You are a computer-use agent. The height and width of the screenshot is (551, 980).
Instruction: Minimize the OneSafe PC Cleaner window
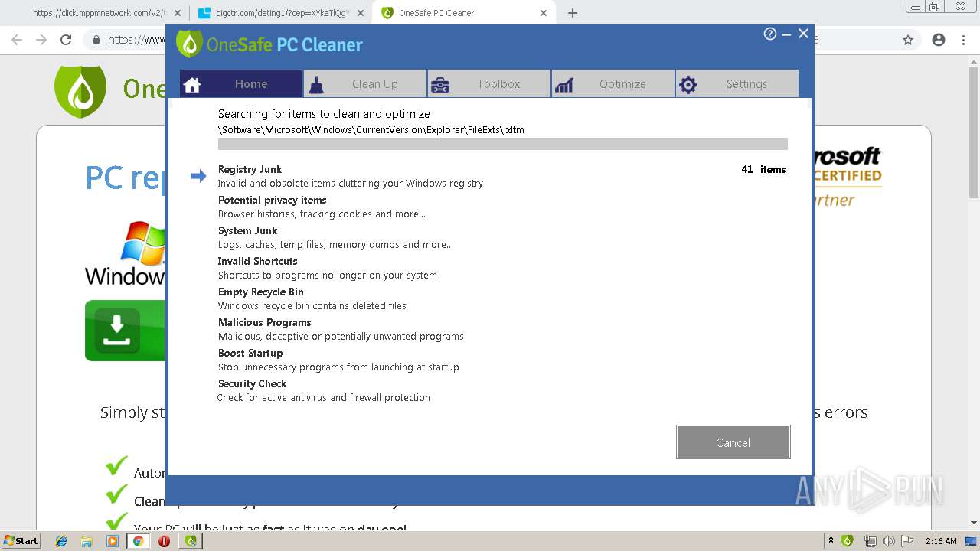pyautogui.click(x=786, y=34)
